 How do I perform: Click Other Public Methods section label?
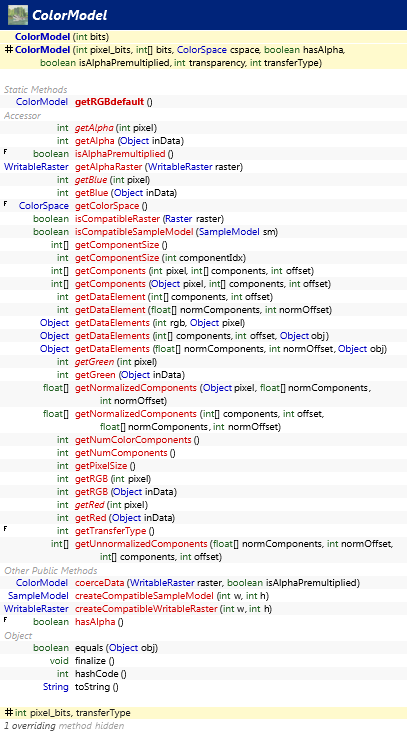50,570
